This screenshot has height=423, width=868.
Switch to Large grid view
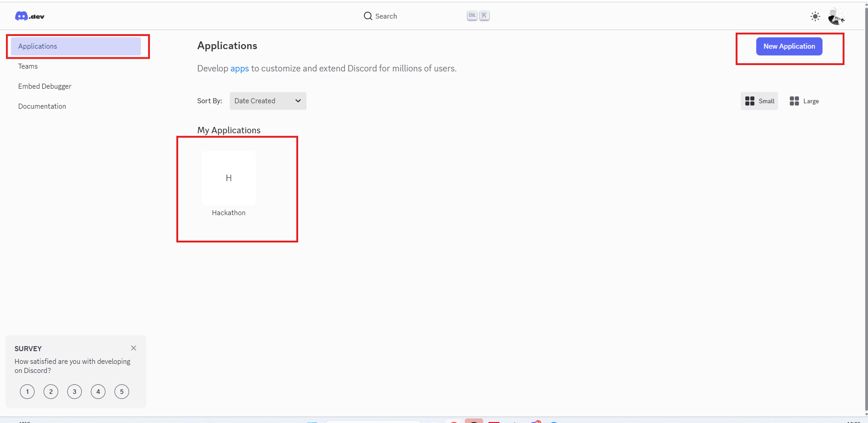(x=804, y=101)
